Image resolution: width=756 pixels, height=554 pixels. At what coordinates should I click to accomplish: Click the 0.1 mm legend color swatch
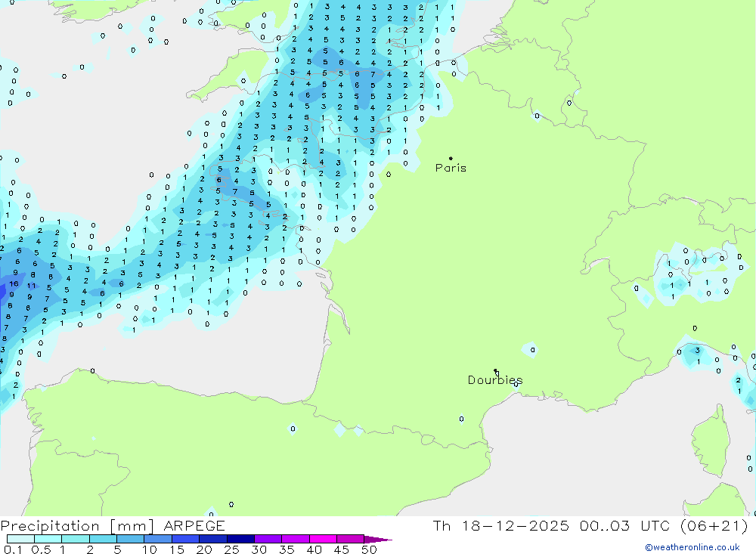20,539
